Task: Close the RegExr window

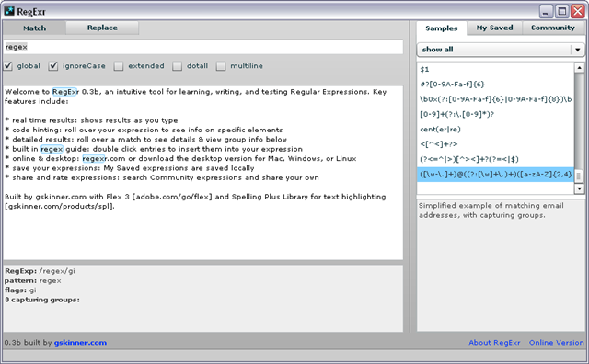Action: coord(578,12)
